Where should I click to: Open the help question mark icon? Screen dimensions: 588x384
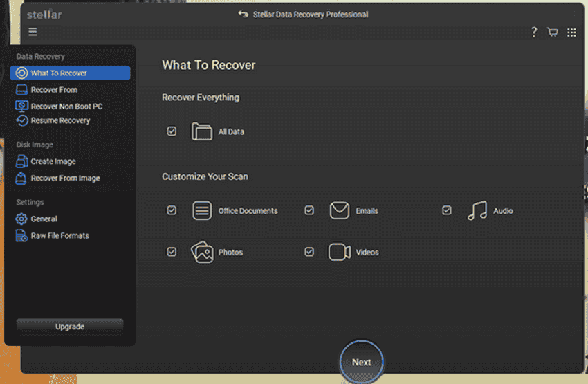click(x=534, y=32)
